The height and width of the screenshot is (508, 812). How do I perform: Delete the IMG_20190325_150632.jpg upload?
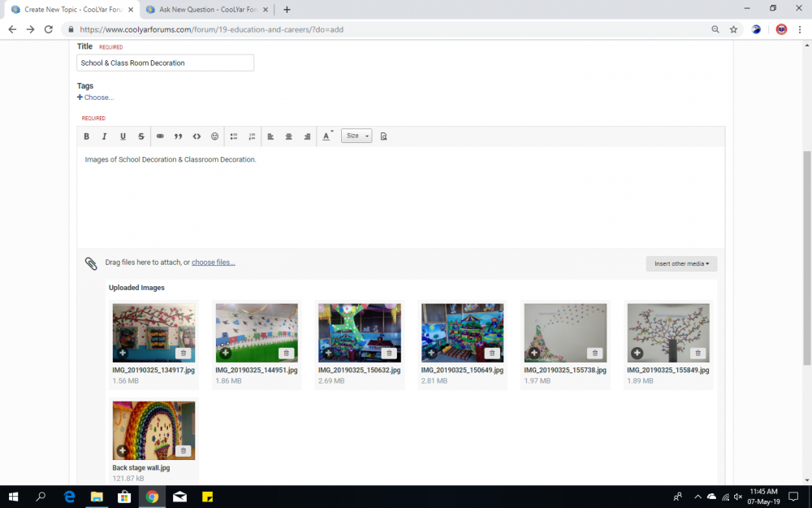tap(390, 353)
